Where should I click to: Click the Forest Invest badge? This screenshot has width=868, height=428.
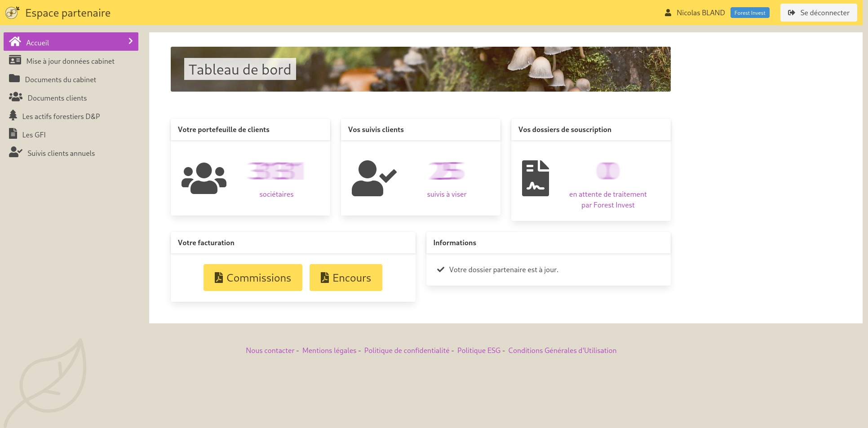[x=750, y=13]
